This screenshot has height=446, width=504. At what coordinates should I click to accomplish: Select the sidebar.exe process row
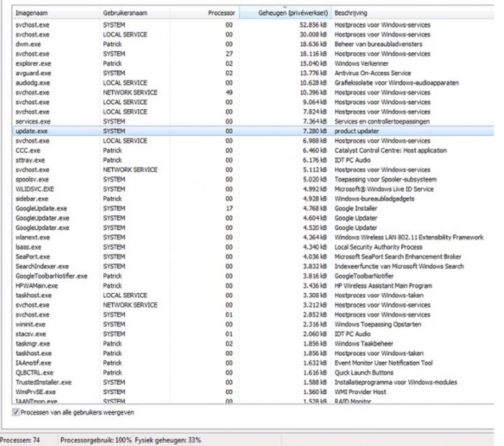253,199
